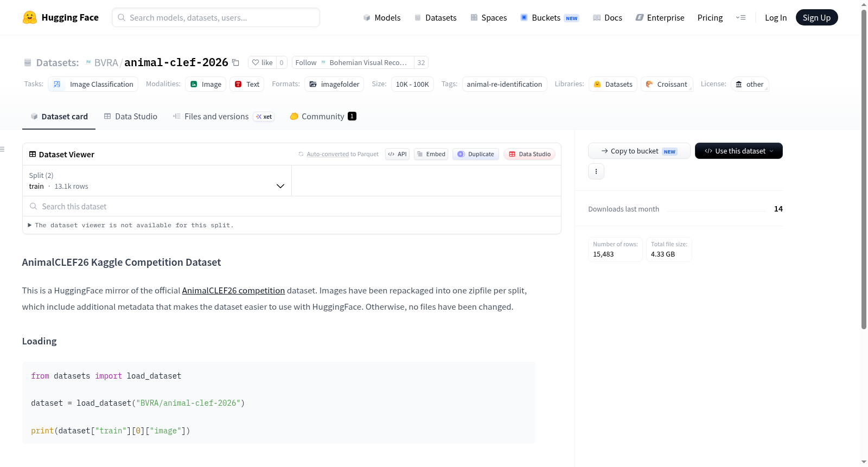This screenshot has width=868, height=467.
Task: Click the search magnifier in dataset viewer
Action: [x=34, y=206]
